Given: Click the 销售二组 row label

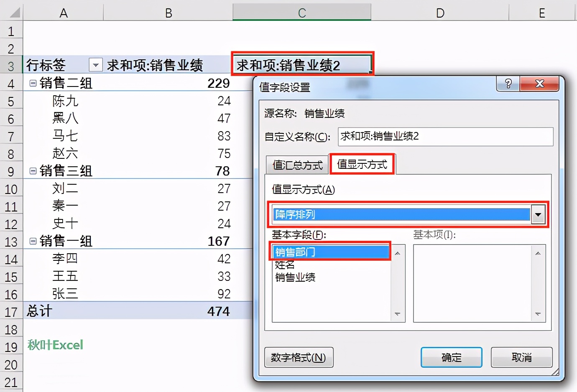Looking at the screenshot, I should click(x=66, y=83).
